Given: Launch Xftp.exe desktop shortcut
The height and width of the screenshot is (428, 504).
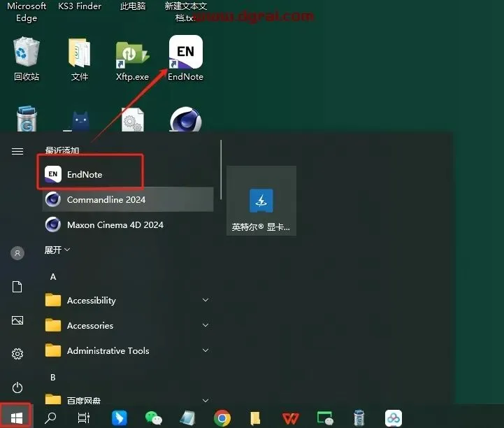Looking at the screenshot, I should 132,60.
